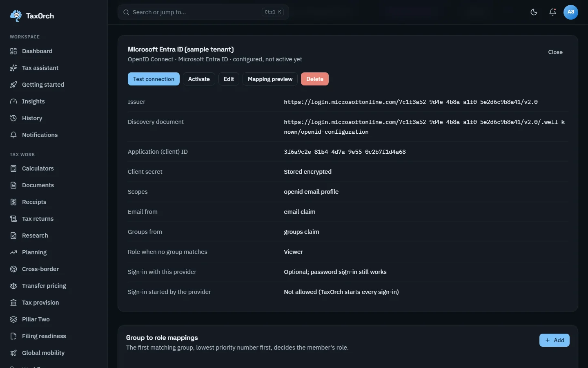Click Edit for the provider

[229, 79]
